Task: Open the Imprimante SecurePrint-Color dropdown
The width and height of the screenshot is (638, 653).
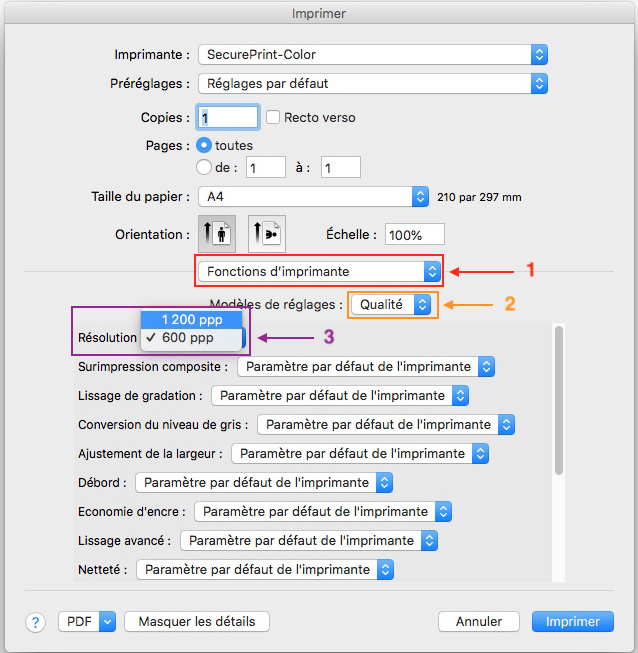Action: click(x=372, y=54)
